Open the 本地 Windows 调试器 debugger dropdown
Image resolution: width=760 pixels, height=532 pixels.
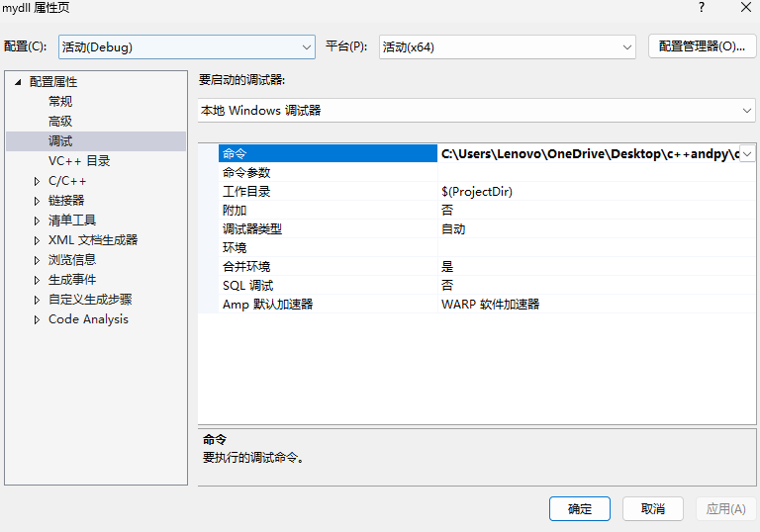[476, 111]
